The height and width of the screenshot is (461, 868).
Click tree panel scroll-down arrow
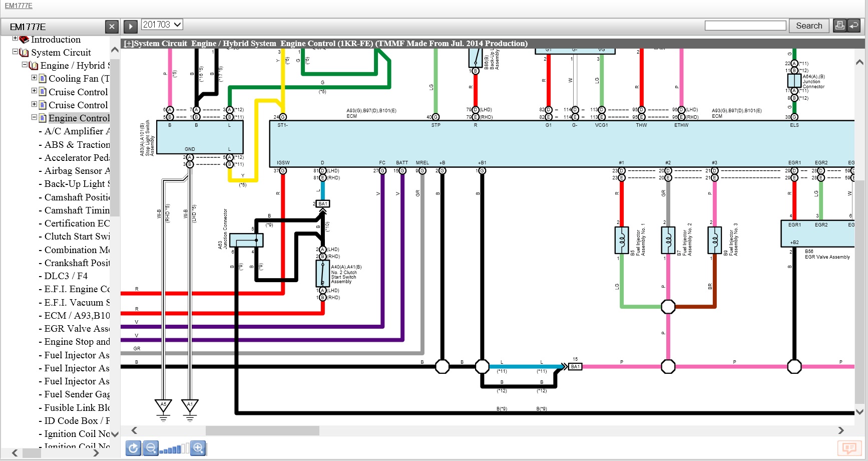115,434
